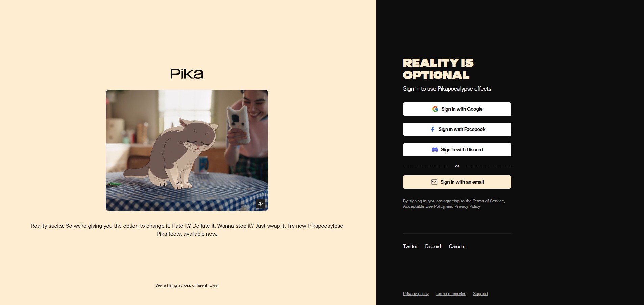This screenshot has height=305, width=644.
Task: Sign in with an email
Action: pyautogui.click(x=457, y=182)
